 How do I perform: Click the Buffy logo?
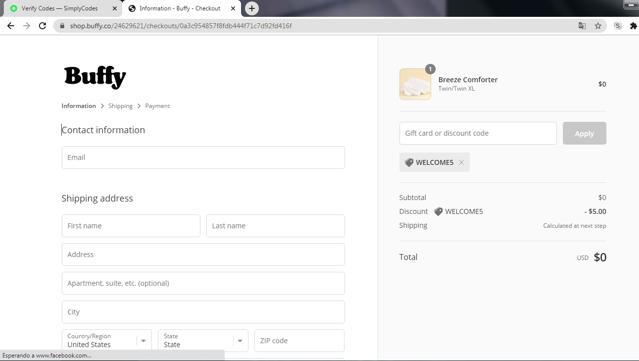pyautogui.click(x=95, y=76)
